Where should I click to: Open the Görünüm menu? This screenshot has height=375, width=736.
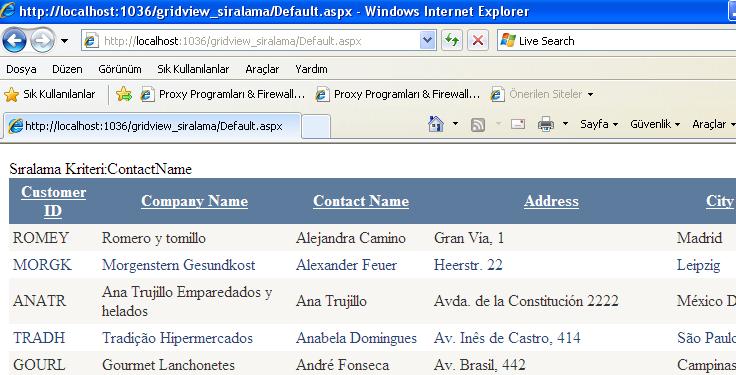[120, 69]
